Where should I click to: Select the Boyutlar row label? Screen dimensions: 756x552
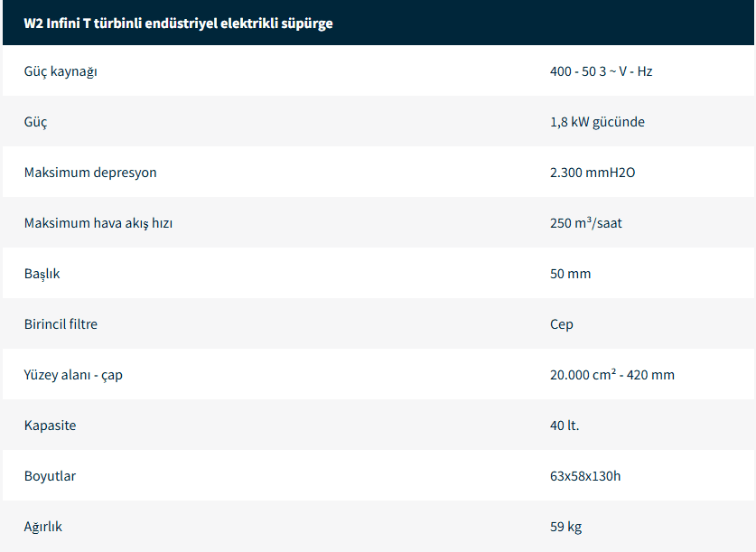50,476
